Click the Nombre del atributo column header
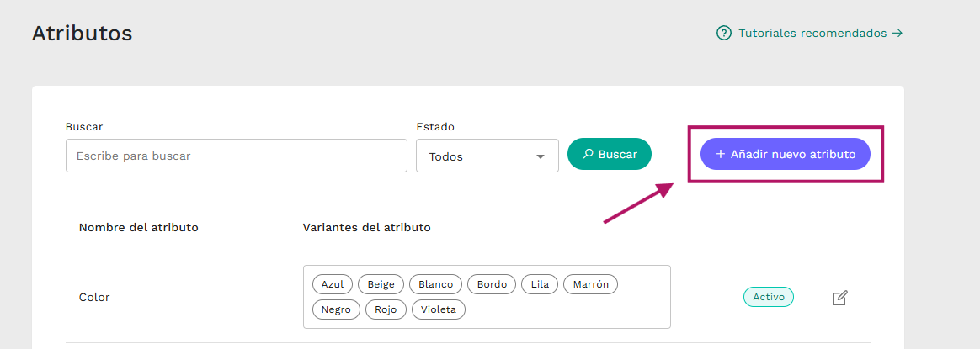Screen dimensions: 980x349 (139, 227)
